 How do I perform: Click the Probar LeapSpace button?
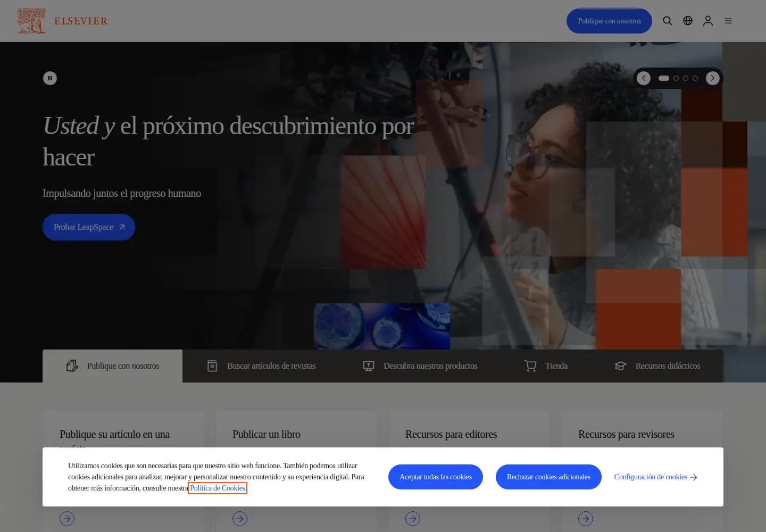(x=89, y=227)
